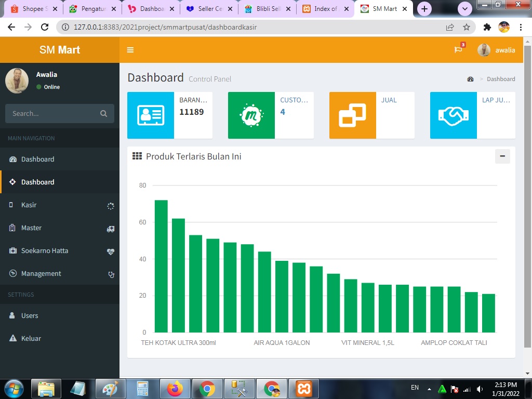532x399 pixels.
Task: Click the orange JUAL windows icon
Action: (352, 115)
